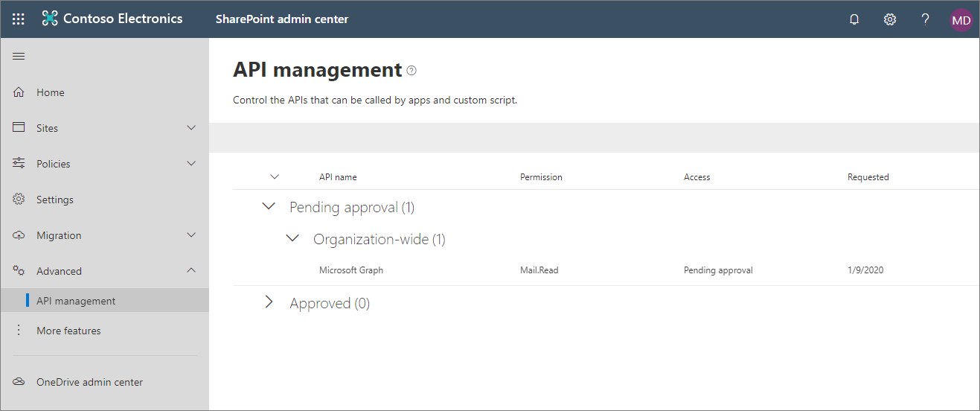This screenshot has height=411, width=980.
Task: Open the settings gear in header
Action: [890, 19]
